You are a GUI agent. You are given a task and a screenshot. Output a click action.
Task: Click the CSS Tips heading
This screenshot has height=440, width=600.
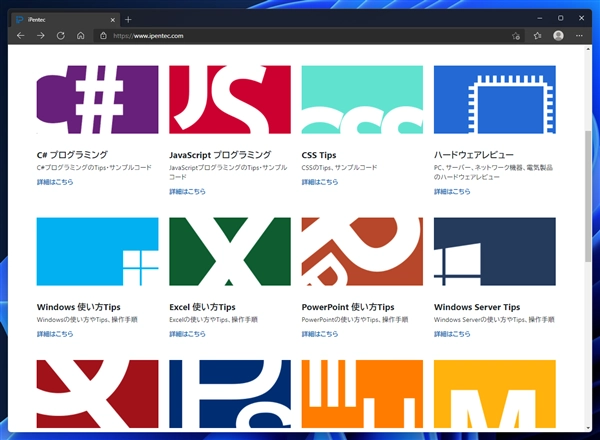(319, 155)
